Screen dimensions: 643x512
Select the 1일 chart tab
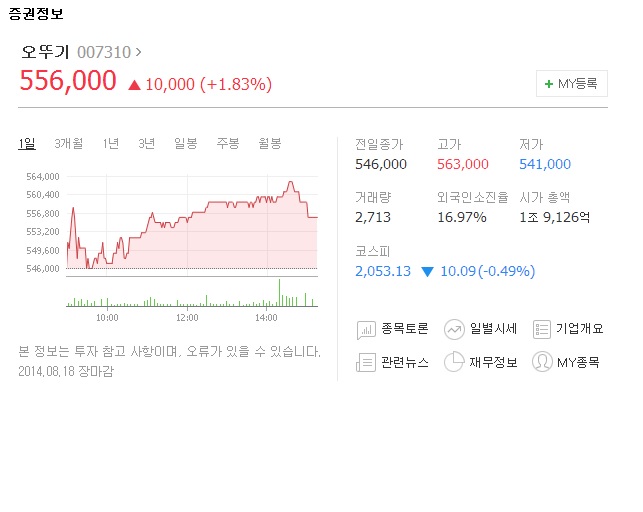[27, 143]
